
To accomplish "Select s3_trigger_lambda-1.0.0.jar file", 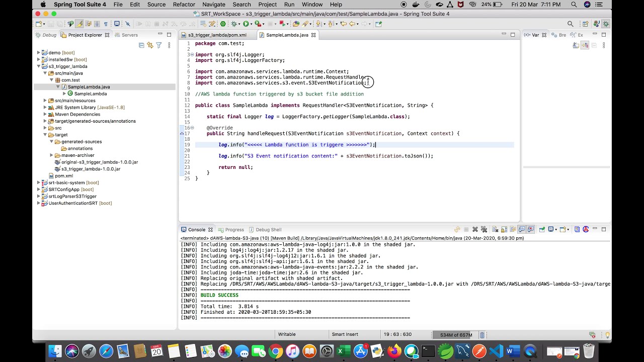I will [x=87, y=169].
